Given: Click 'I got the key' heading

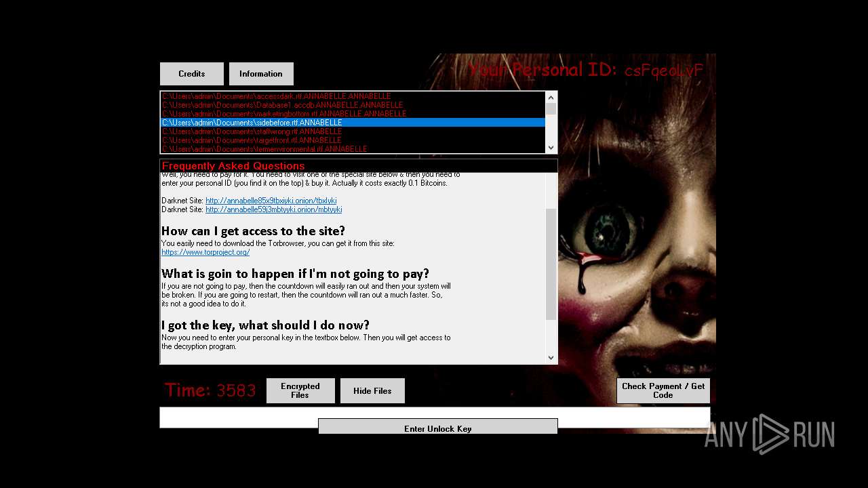Looking at the screenshot, I should pyautogui.click(x=265, y=325).
